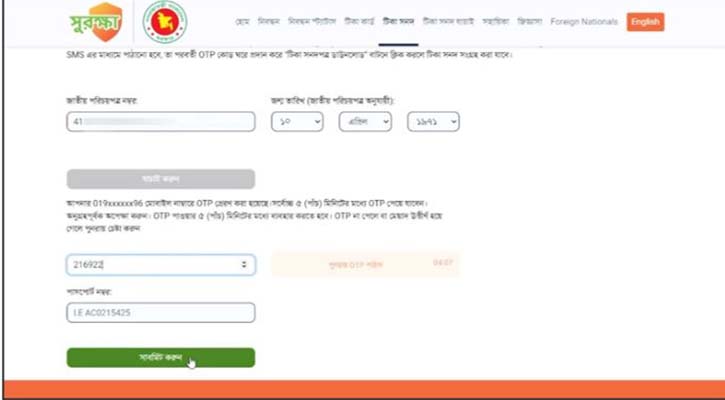The image size is (725, 400).
Task: Open the Certificate Verification (টিকা সনদ যাচাই) menu item
Action: pos(448,22)
